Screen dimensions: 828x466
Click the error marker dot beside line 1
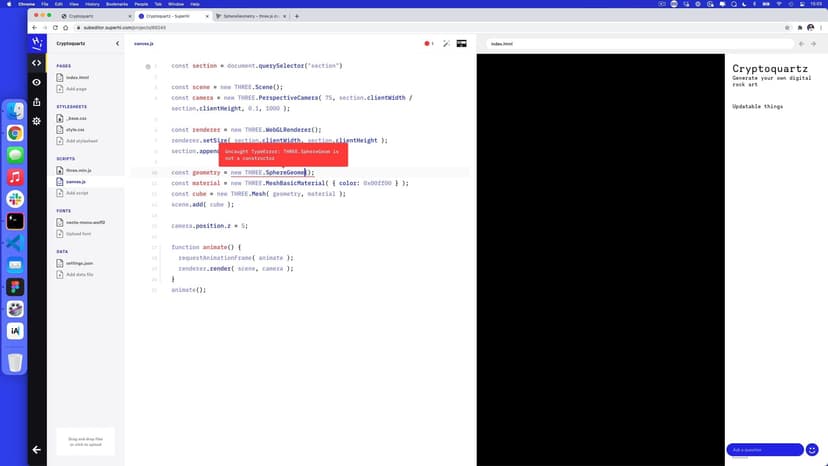coord(148,67)
